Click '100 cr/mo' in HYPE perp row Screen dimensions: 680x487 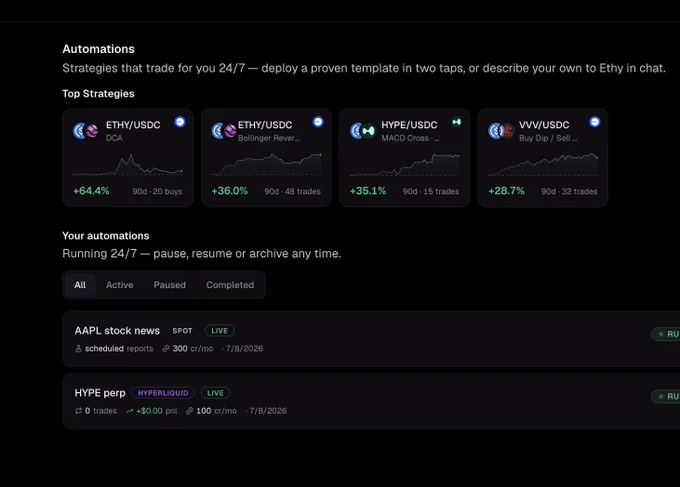tap(216, 411)
